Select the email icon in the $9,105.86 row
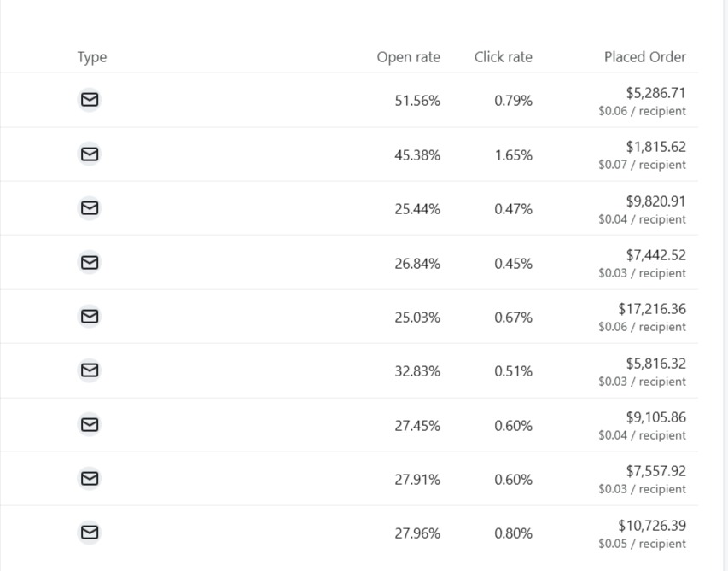 pyautogui.click(x=90, y=425)
